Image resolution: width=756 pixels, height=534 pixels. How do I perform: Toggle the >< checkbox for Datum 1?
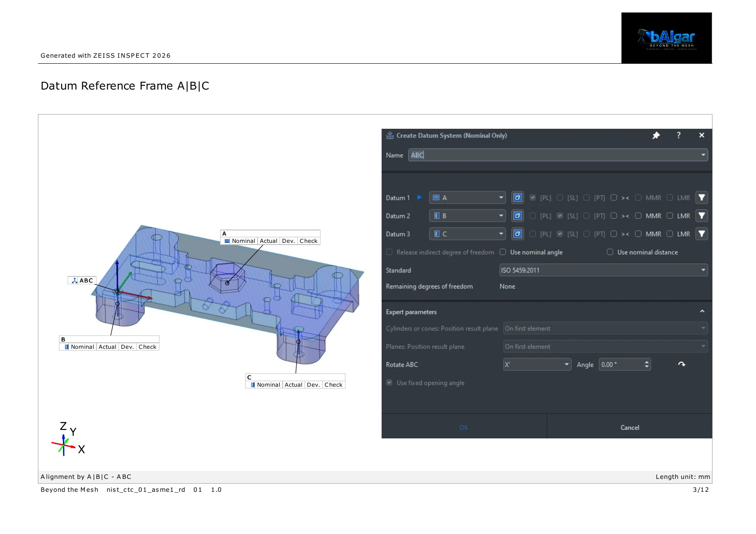614,198
